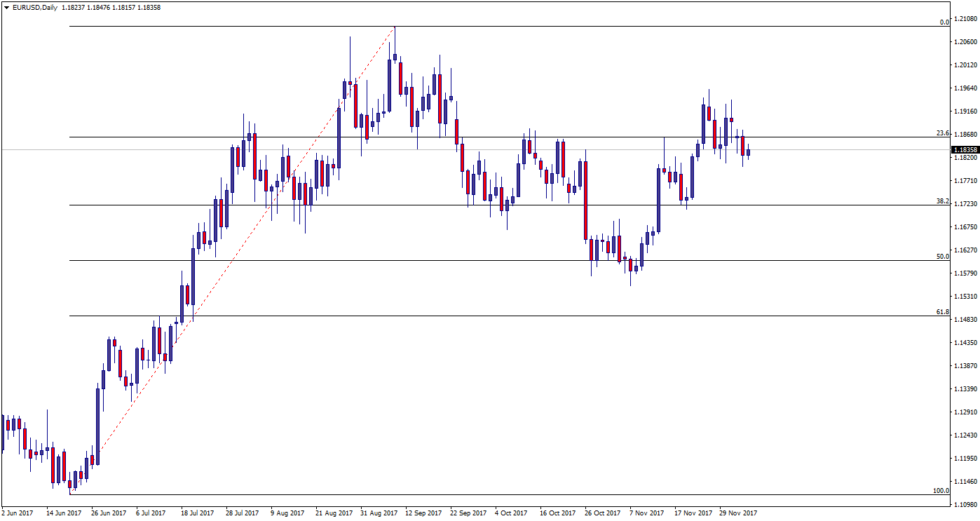Click the current price tag 1.18358
The width and height of the screenshot is (980, 521).
click(x=965, y=149)
